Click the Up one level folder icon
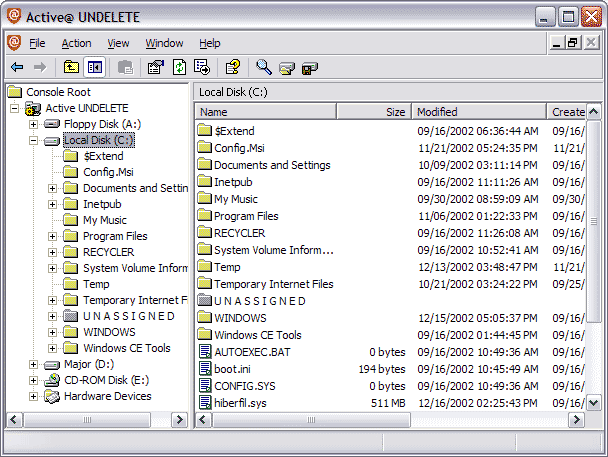The height and width of the screenshot is (457, 608). [71, 67]
